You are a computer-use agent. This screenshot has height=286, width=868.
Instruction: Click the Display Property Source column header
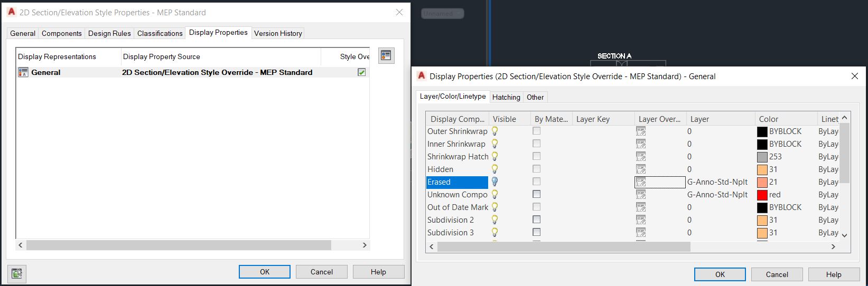pyautogui.click(x=221, y=56)
